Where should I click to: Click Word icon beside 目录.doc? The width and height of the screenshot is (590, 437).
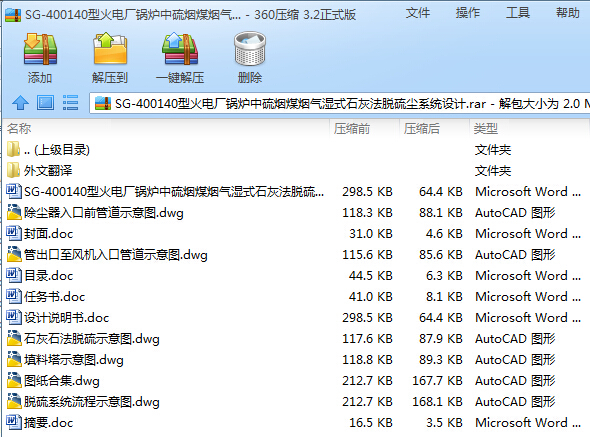(x=14, y=275)
